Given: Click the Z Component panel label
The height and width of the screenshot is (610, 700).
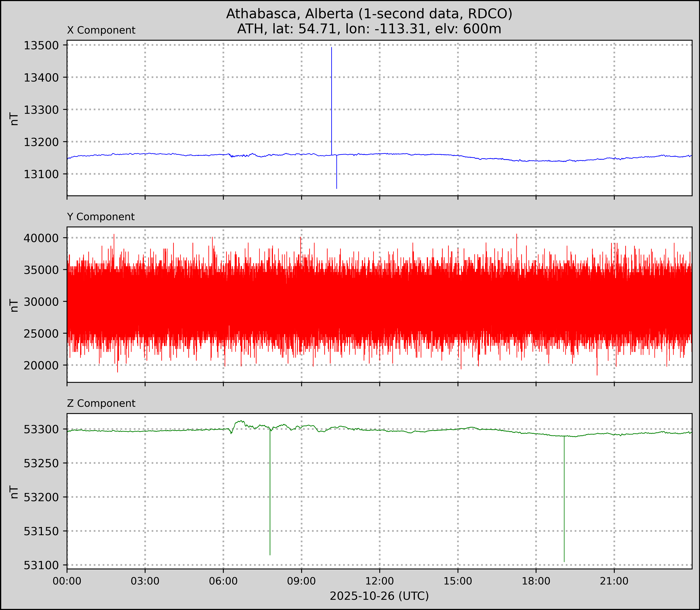Looking at the screenshot, I should (101, 403).
